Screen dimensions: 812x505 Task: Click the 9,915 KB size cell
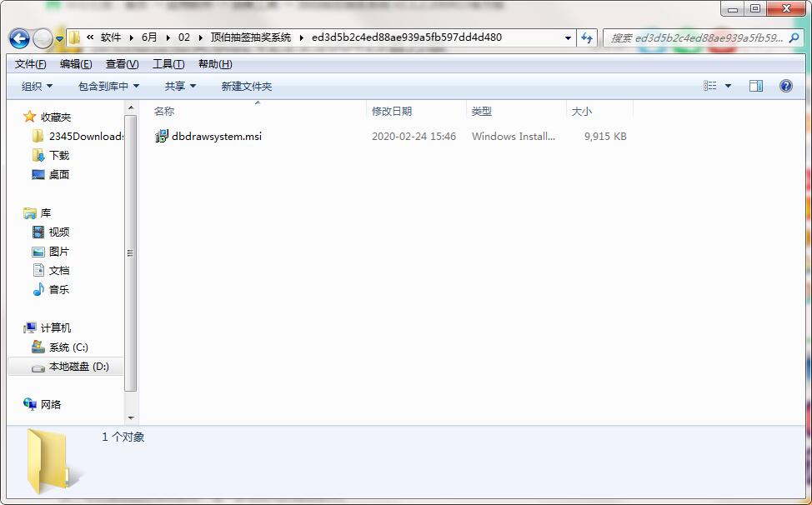(605, 137)
